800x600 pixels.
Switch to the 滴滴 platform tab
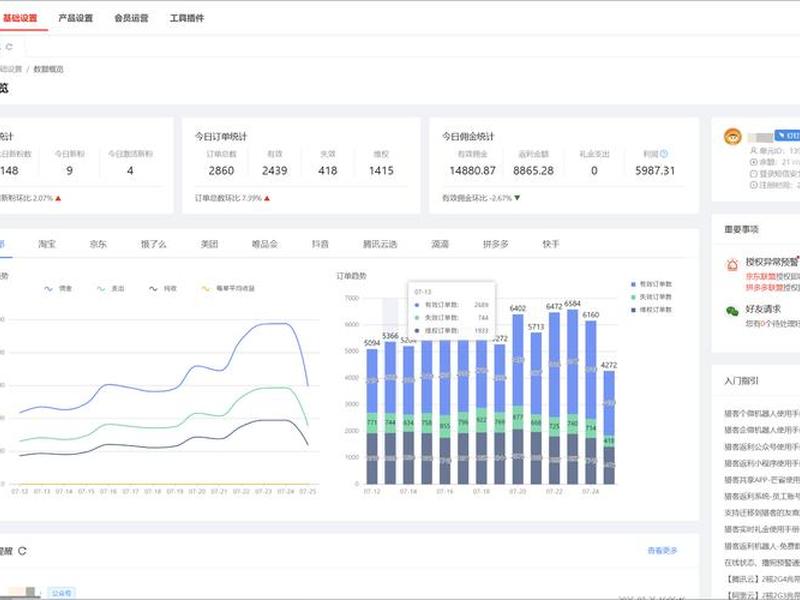pos(440,244)
